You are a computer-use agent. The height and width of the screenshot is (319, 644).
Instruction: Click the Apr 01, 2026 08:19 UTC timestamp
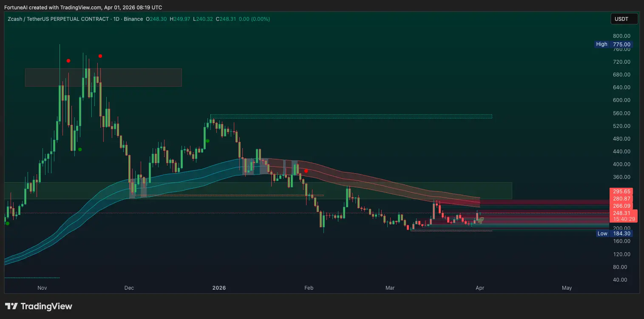click(134, 8)
